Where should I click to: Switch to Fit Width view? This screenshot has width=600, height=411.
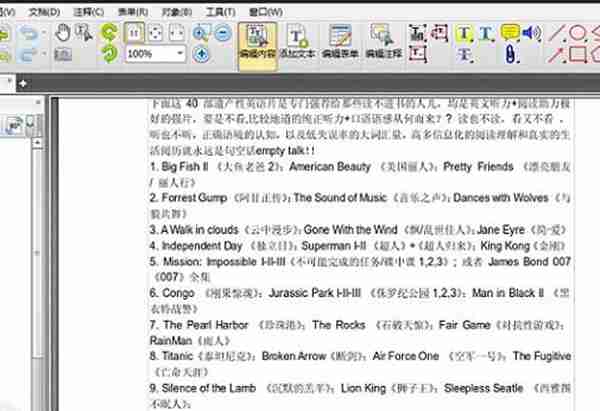[176, 33]
